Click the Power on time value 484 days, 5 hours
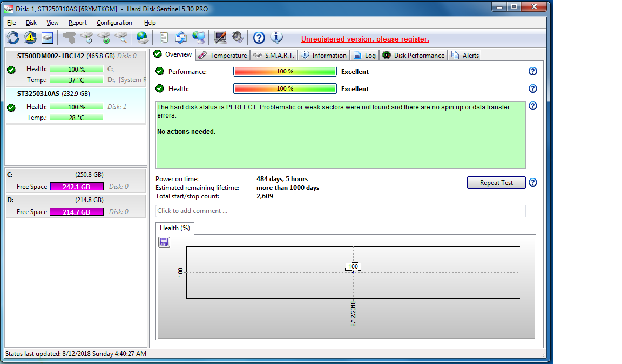The height and width of the screenshot is (364, 622). click(282, 179)
